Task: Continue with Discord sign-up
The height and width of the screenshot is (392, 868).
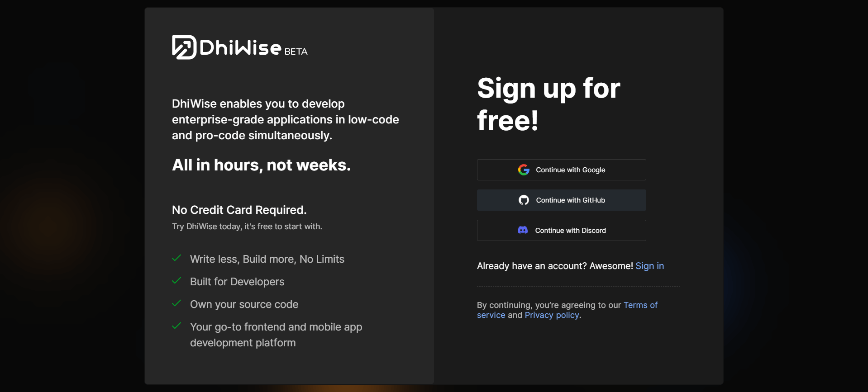Action: (561, 230)
